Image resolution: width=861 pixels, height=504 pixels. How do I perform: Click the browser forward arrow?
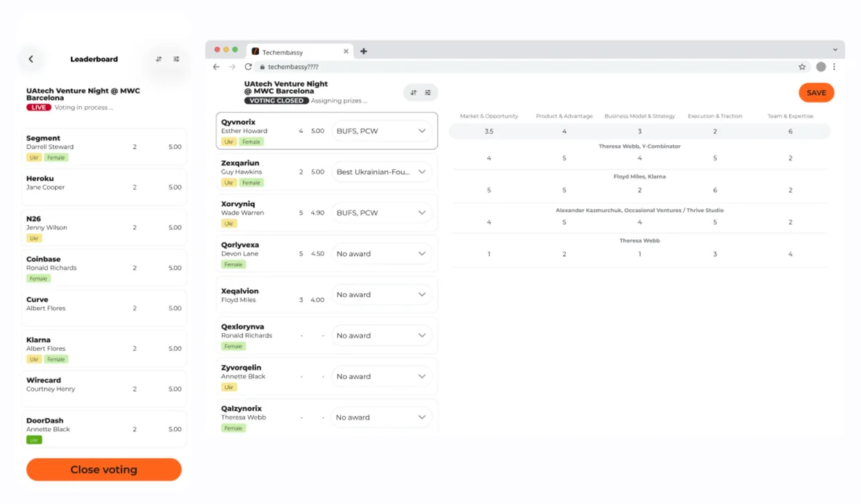pos(232,67)
